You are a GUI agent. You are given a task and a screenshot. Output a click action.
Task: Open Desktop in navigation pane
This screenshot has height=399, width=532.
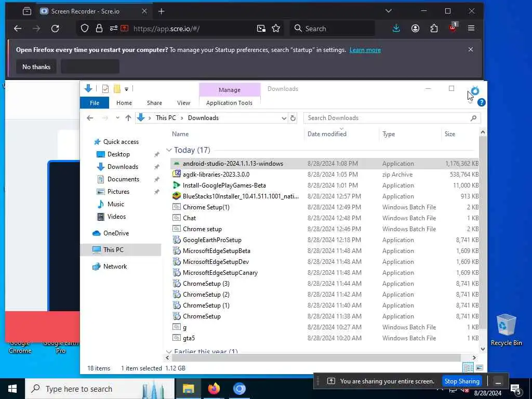point(118,154)
